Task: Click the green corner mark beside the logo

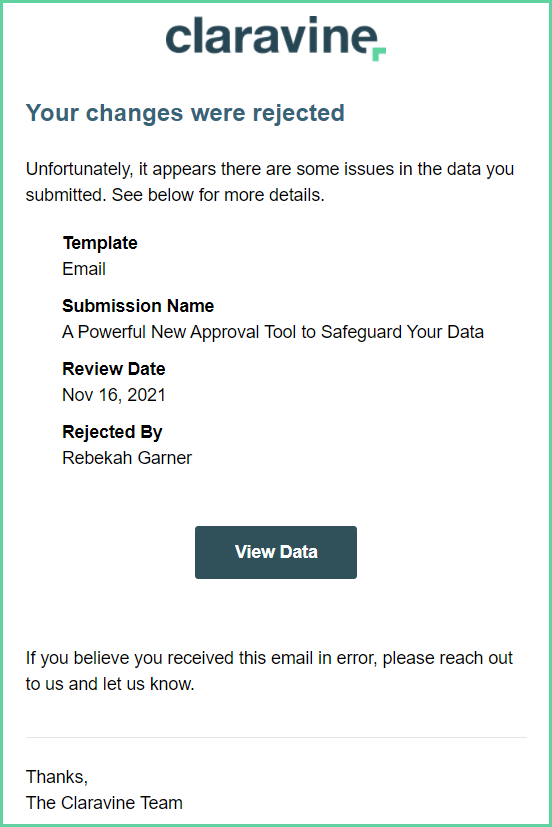Action: coord(380,54)
